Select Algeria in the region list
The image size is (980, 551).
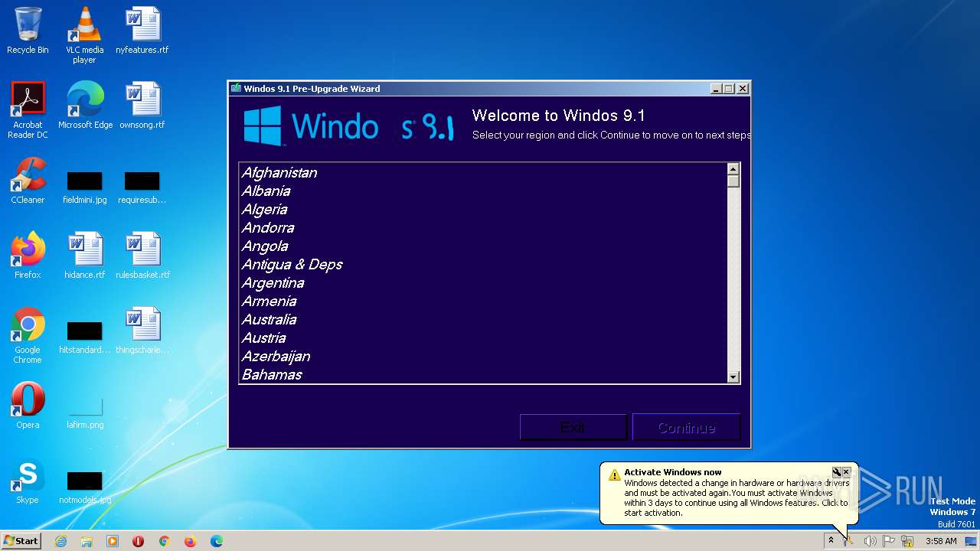point(483,210)
